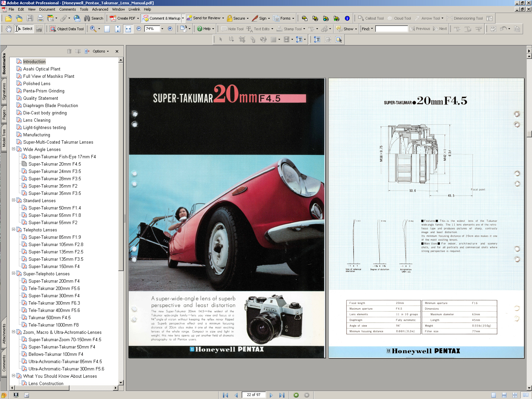Select the TouchUp Text tool icon
Screen dimensions: 532x399
pos(317,40)
